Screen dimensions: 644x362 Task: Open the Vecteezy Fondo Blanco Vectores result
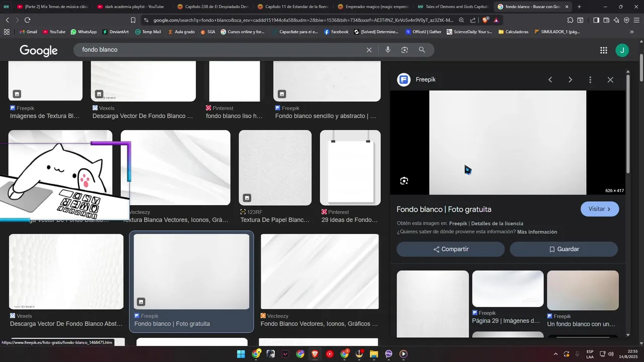tap(319, 271)
